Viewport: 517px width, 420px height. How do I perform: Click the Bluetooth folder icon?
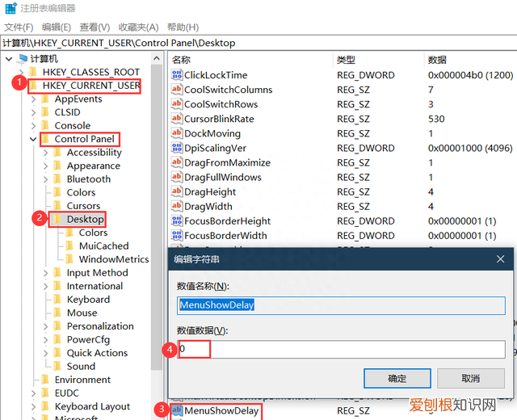click(x=57, y=179)
